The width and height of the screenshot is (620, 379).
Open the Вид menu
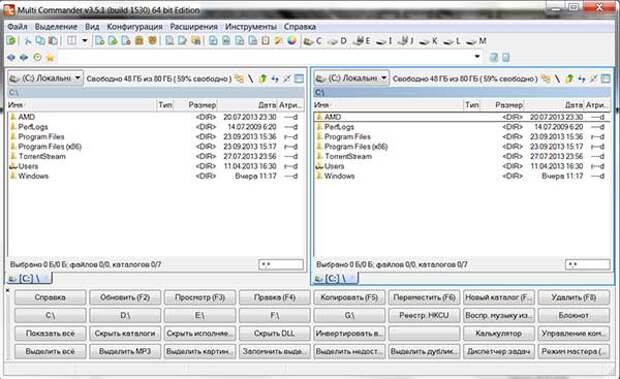(x=92, y=26)
